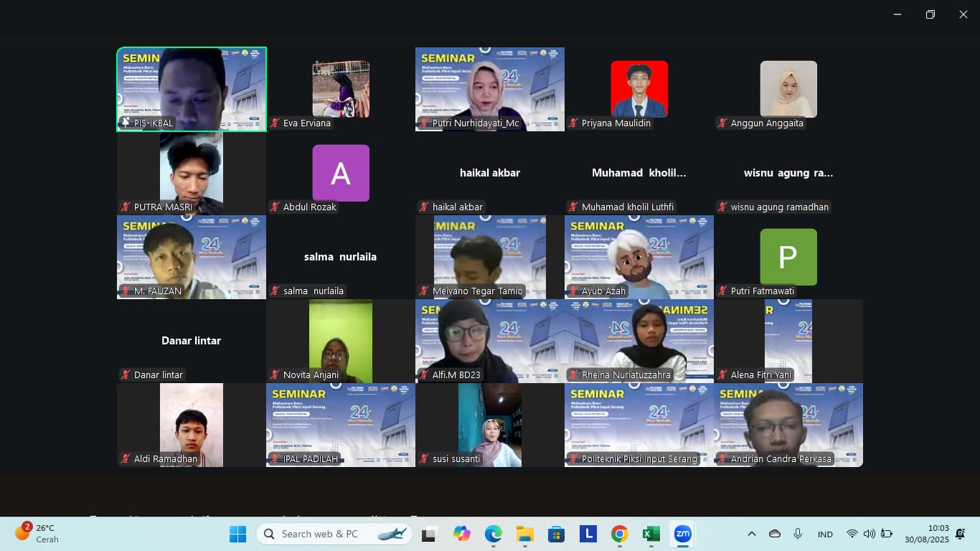Expand the hidden tray icons chevron
Screen dimensions: 980x551
pos(752,534)
